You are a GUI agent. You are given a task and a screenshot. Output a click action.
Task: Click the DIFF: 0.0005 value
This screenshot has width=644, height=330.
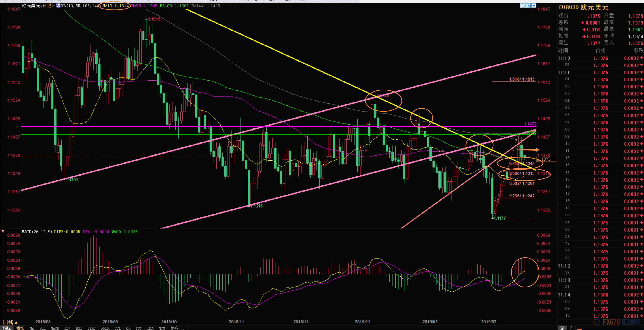(x=67, y=232)
